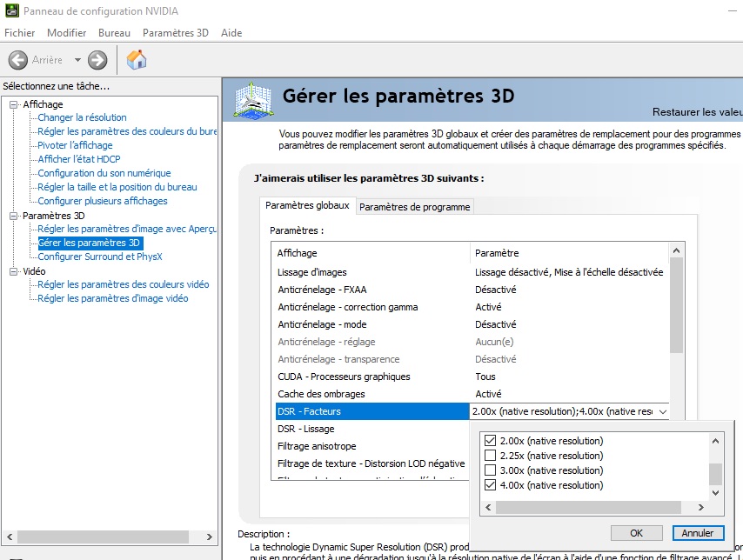
Task: Select the DSR - Lissage row
Action: [372, 429]
